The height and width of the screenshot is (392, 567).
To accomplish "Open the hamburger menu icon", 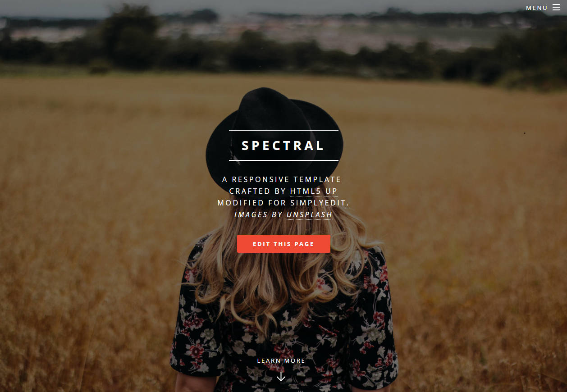I will pos(556,7).
